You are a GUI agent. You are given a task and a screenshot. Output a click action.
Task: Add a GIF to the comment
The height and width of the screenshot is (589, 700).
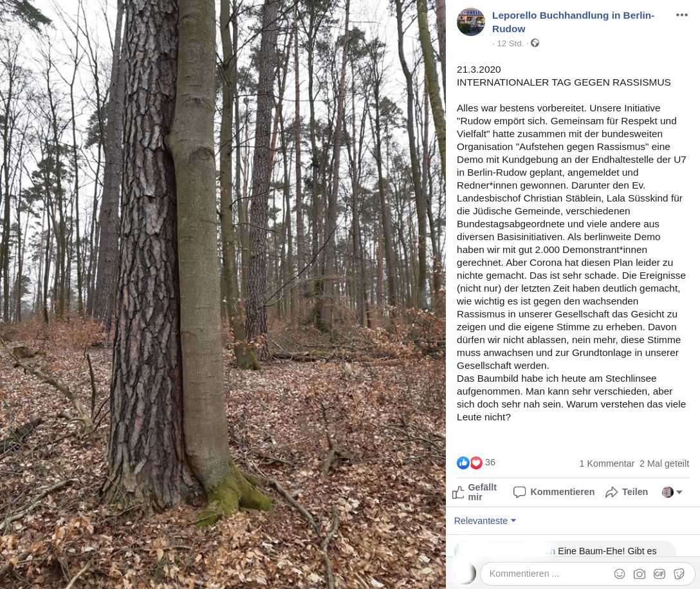[659, 574]
